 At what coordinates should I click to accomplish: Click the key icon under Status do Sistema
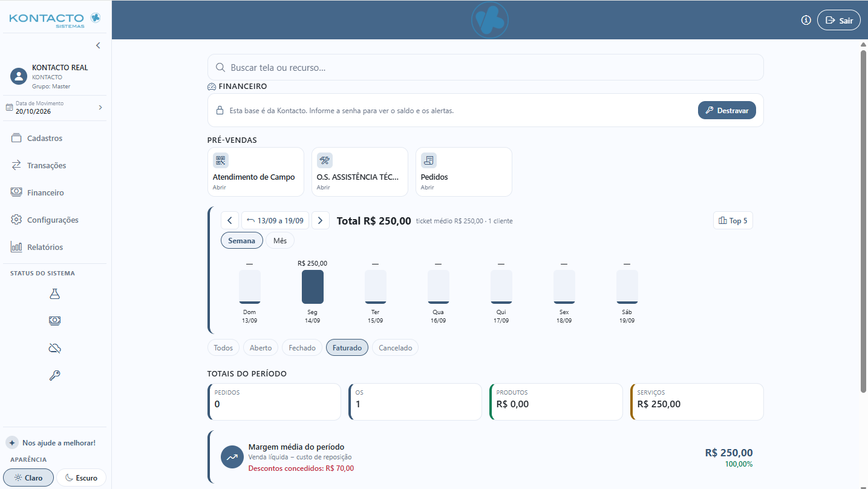(x=55, y=376)
